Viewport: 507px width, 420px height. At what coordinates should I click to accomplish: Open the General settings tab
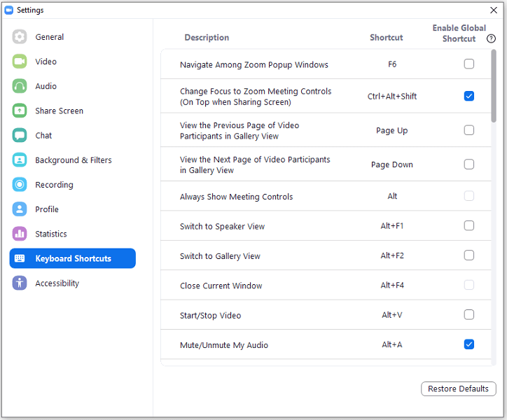[x=50, y=37]
